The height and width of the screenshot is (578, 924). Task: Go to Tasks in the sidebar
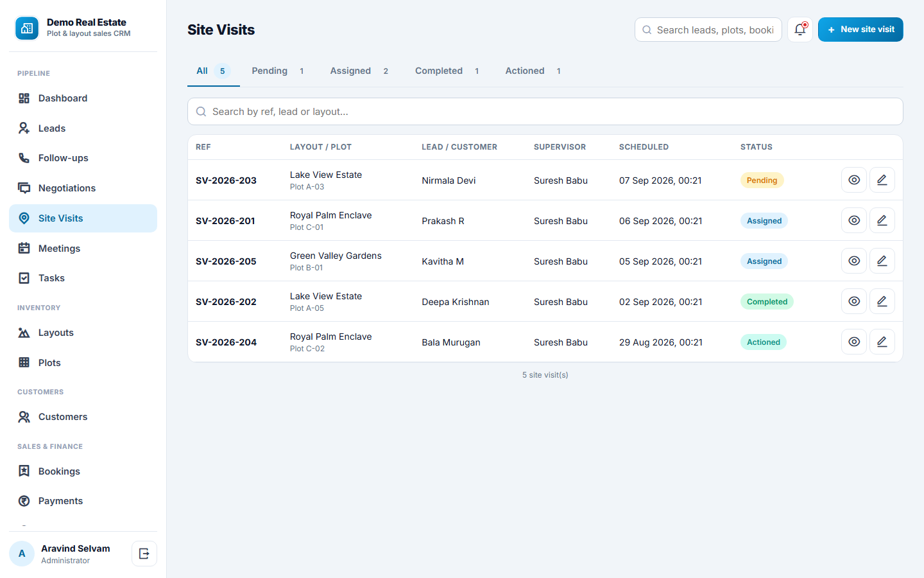(83, 278)
